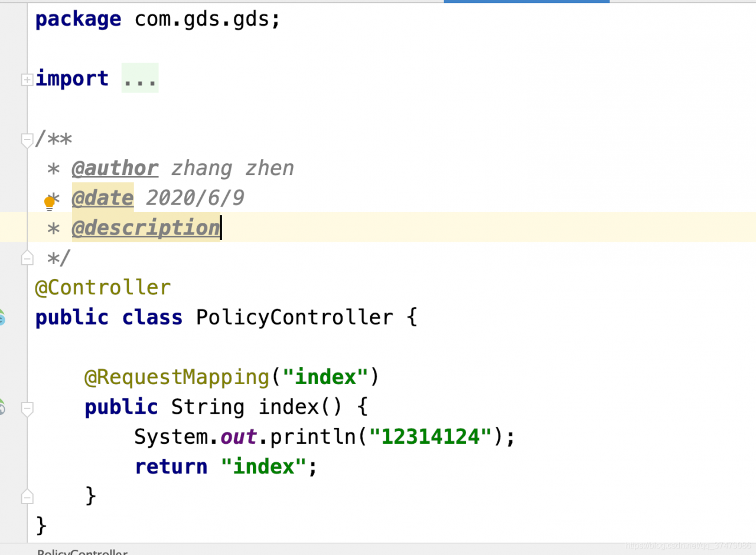Click the @Controller annotation
Screen dimensions: 756x555
[x=103, y=288]
